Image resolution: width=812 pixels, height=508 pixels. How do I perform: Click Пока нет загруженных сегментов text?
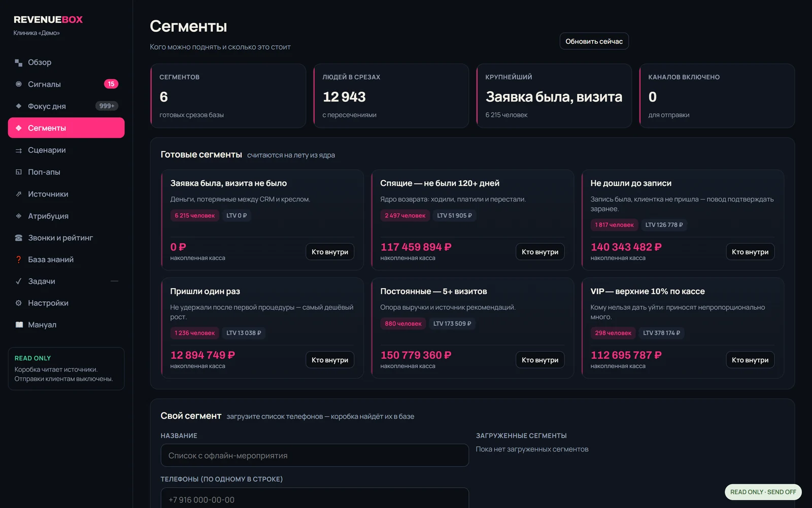[x=532, y=449]
